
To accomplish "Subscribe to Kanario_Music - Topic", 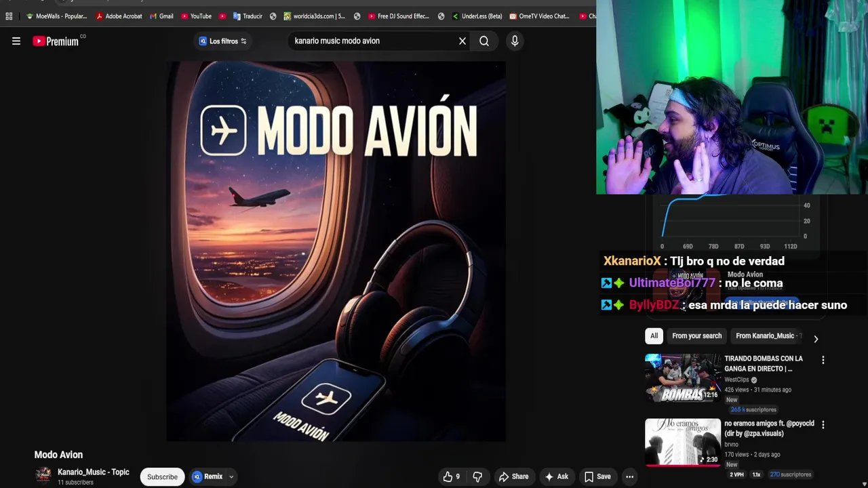I will click(162, 476).
